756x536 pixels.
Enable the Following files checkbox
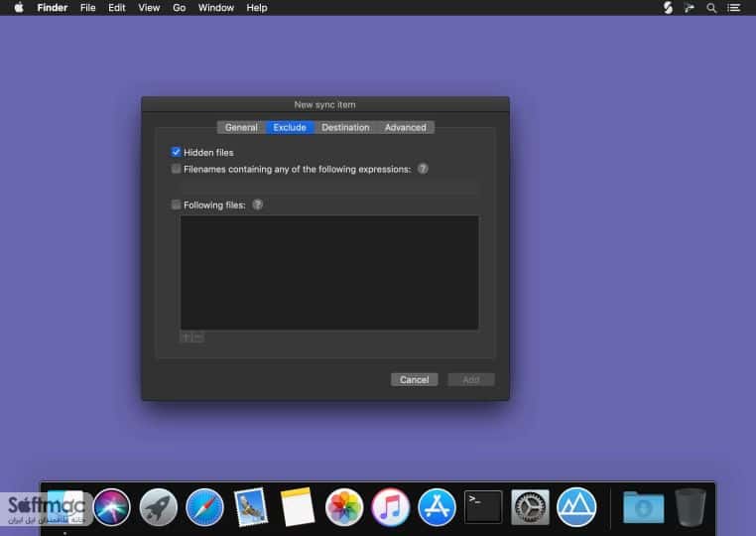coord(176,204)
